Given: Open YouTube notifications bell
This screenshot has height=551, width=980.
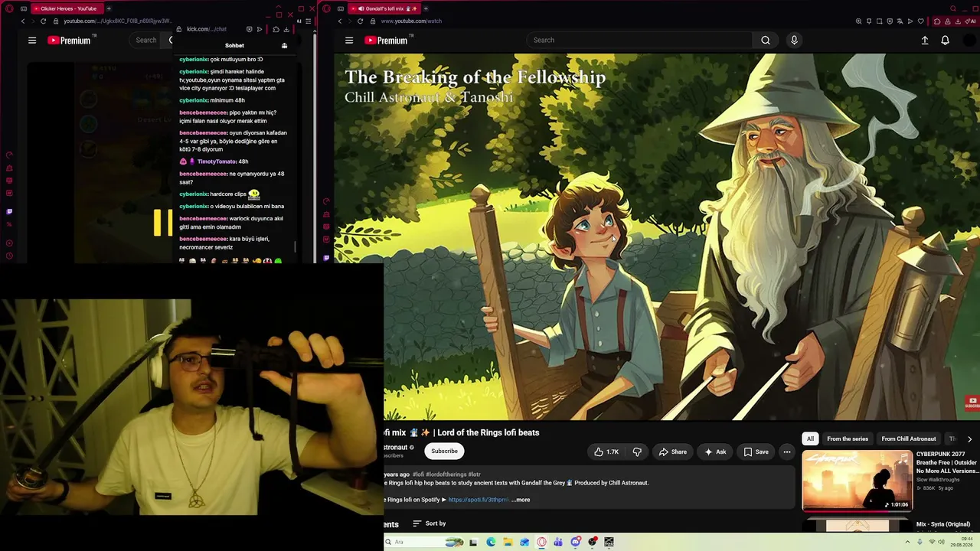Looking at the screenshot, I should tap(946, 40).
